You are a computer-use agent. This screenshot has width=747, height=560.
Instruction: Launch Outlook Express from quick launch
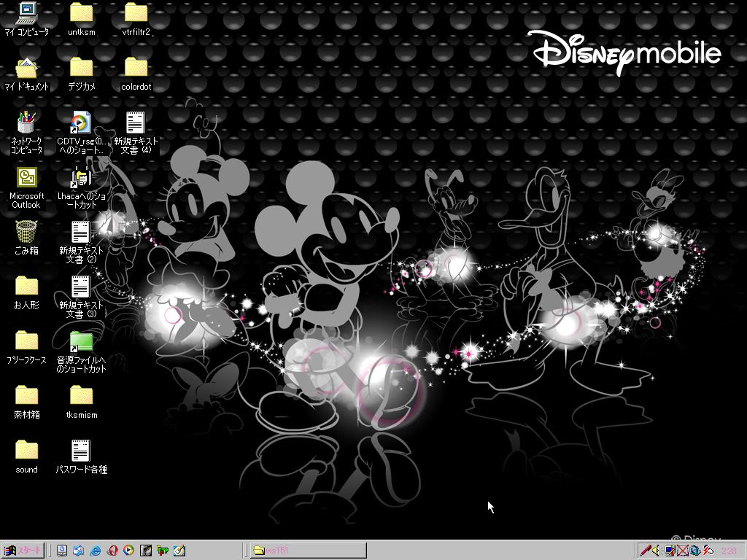tap(79, 551)
